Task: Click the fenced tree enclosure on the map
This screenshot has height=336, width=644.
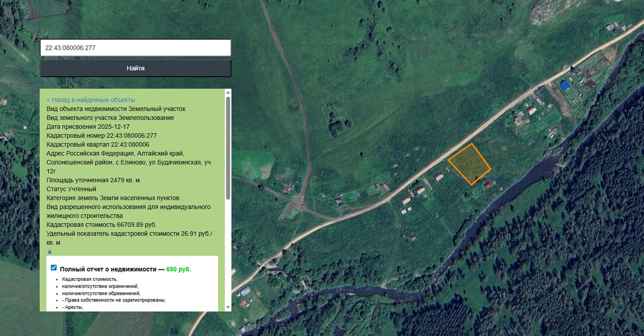Action: (x=337, y=120)
